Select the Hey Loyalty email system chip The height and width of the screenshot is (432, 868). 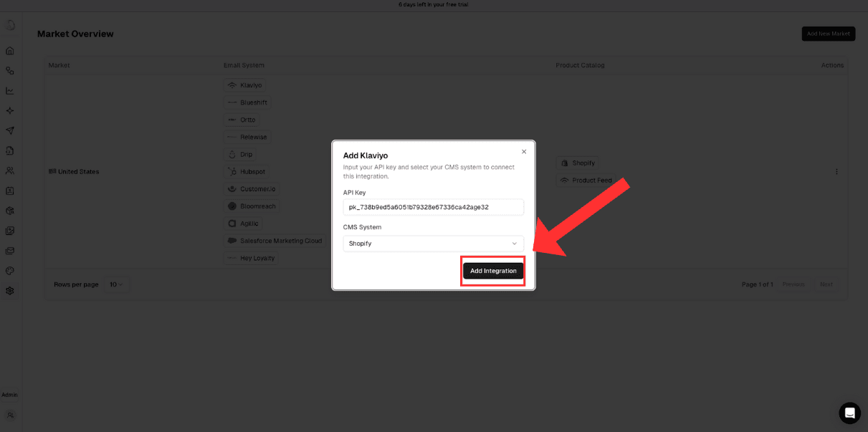251,258
